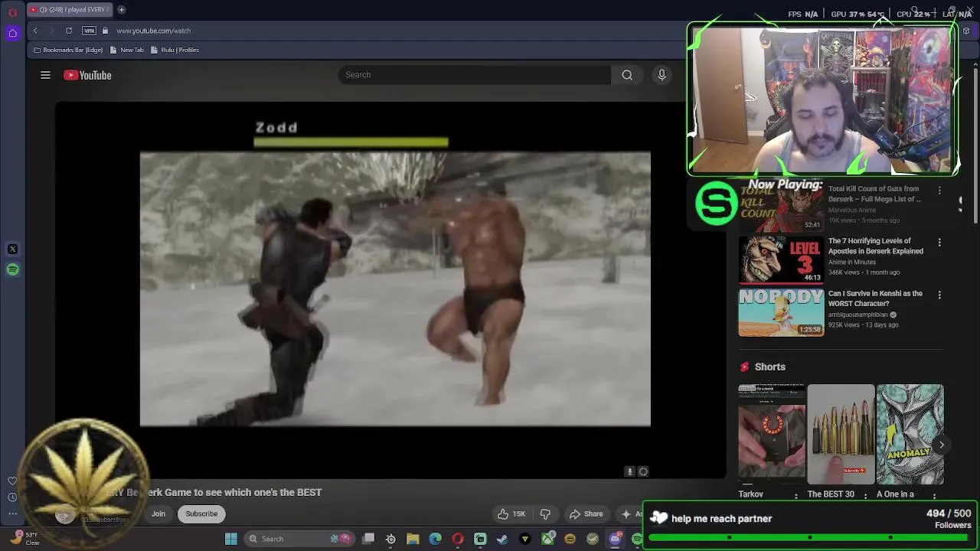Open Steam from the taskbar
Viewport: 980px width, 551px height.
click(502, 539)
